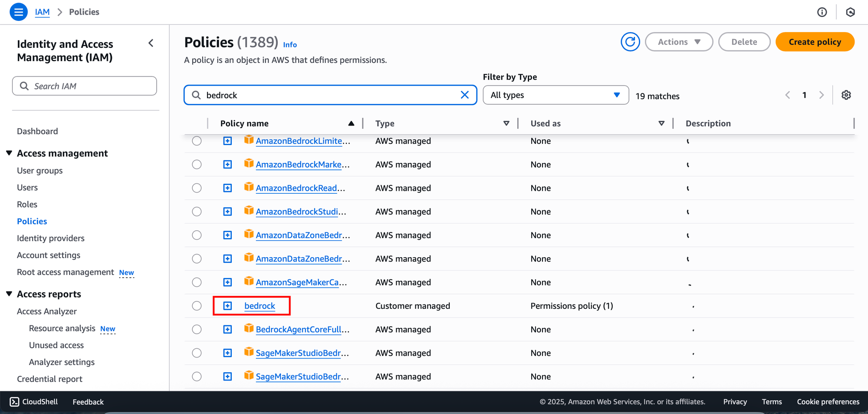Select the BedrockAgentCoreFull policy radio button
The image size is (868, 414).
(x=197, y=329)
